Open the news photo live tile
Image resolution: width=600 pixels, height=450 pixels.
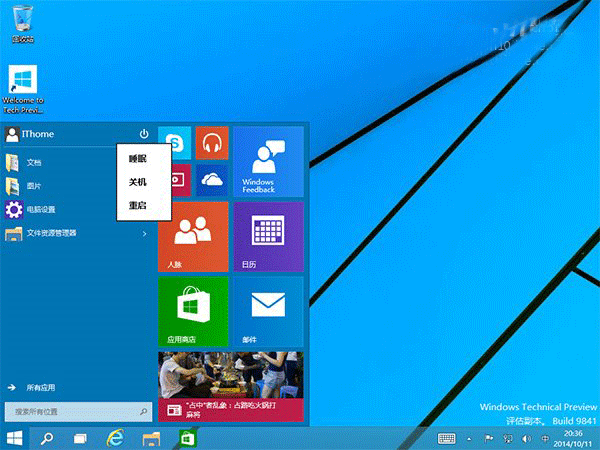tap(231, 375)
